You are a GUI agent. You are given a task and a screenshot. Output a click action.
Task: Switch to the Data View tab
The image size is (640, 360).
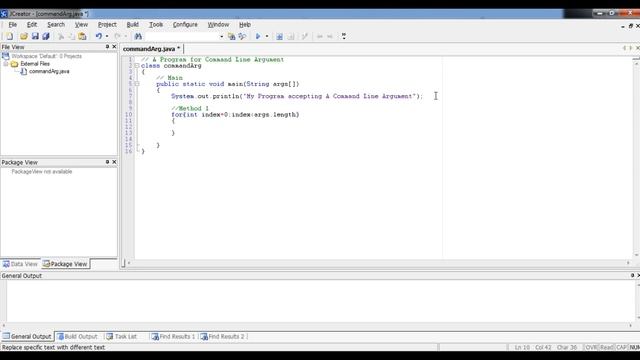20,264
